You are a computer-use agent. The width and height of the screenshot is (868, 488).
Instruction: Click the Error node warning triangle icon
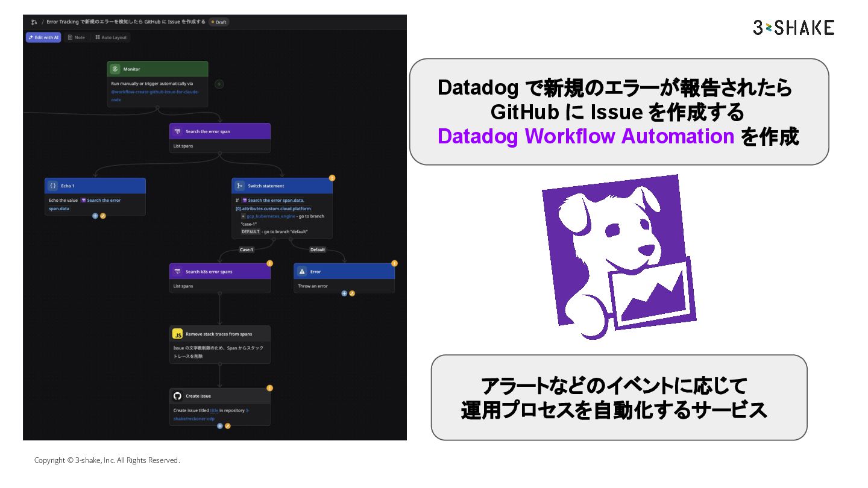coord(302,271)
